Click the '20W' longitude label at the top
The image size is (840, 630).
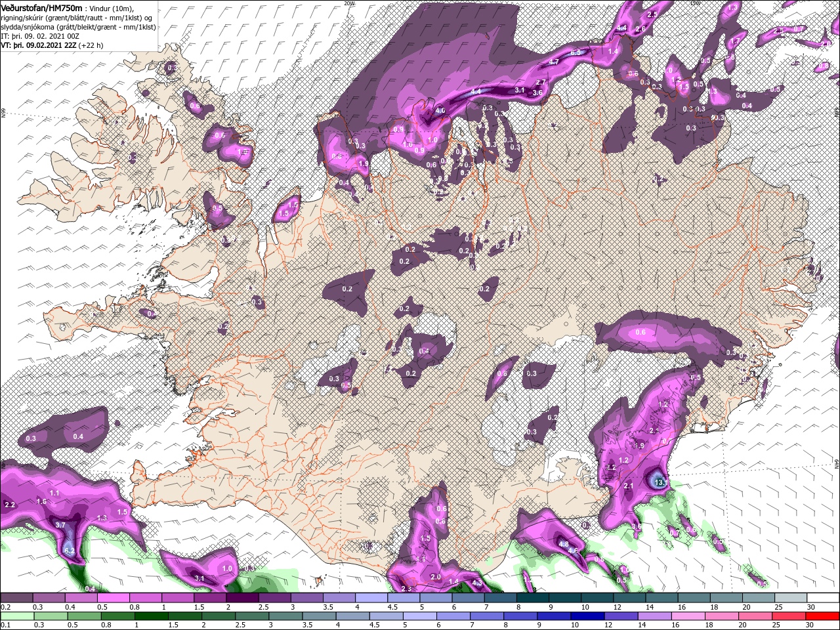point(348,3)
